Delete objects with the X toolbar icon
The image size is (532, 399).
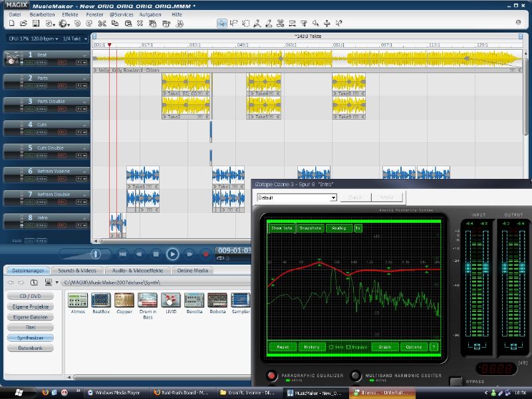click(x=140, y=23)
